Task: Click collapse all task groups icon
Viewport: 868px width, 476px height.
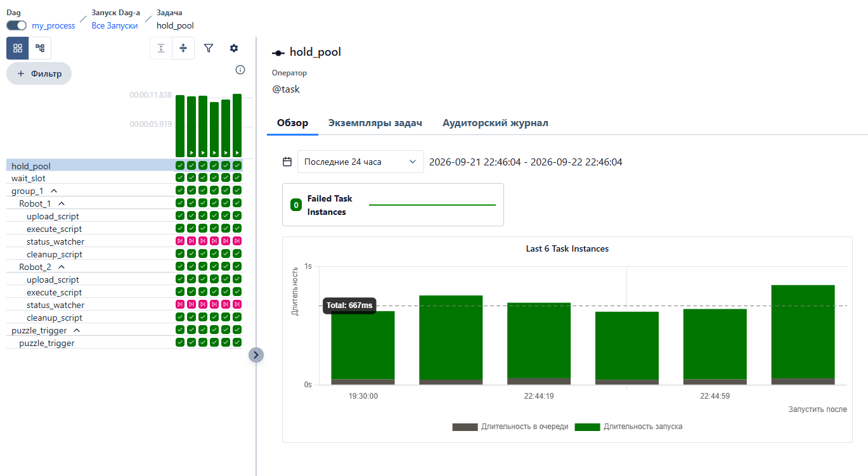Action: tap(183, 48)
